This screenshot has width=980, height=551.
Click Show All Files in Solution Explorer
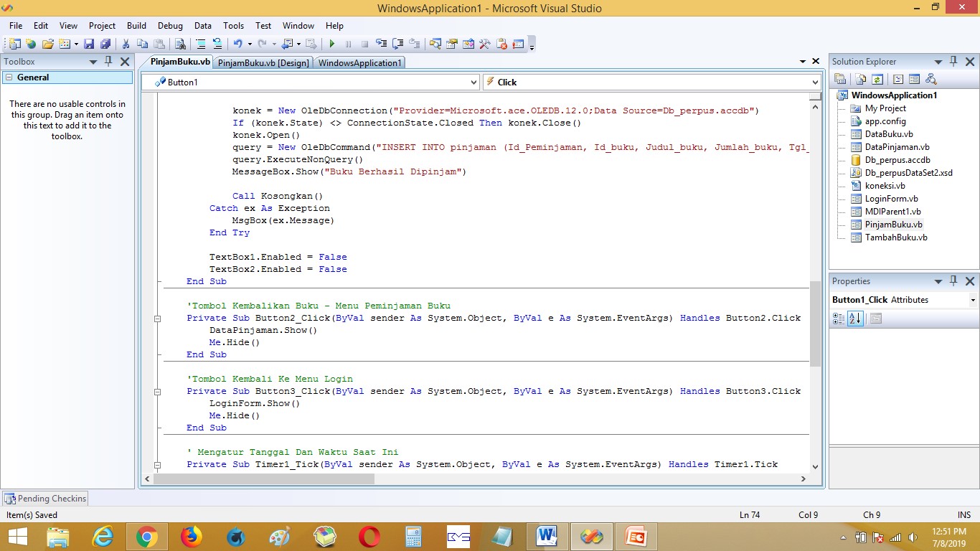pyautogui.click(x=859, y=79)
